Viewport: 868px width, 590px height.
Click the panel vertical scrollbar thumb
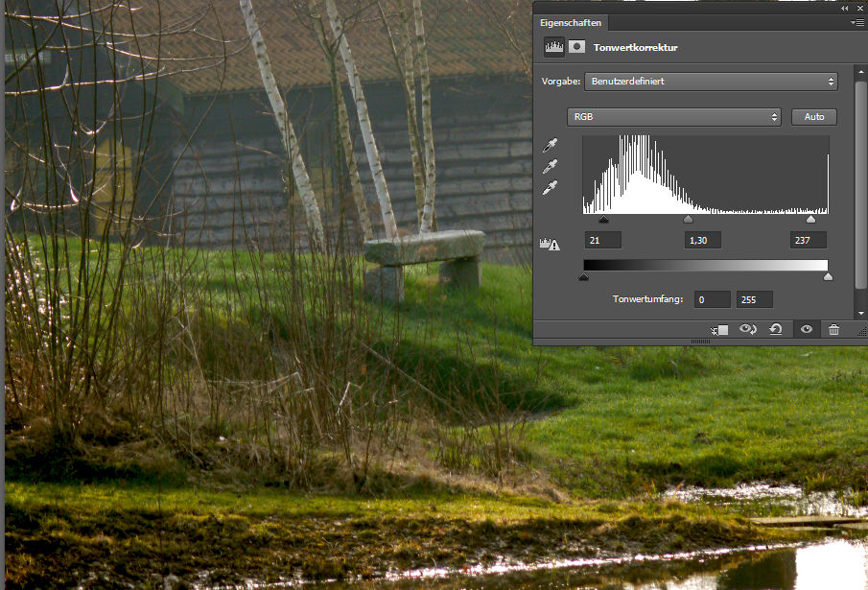coord(860,185)
